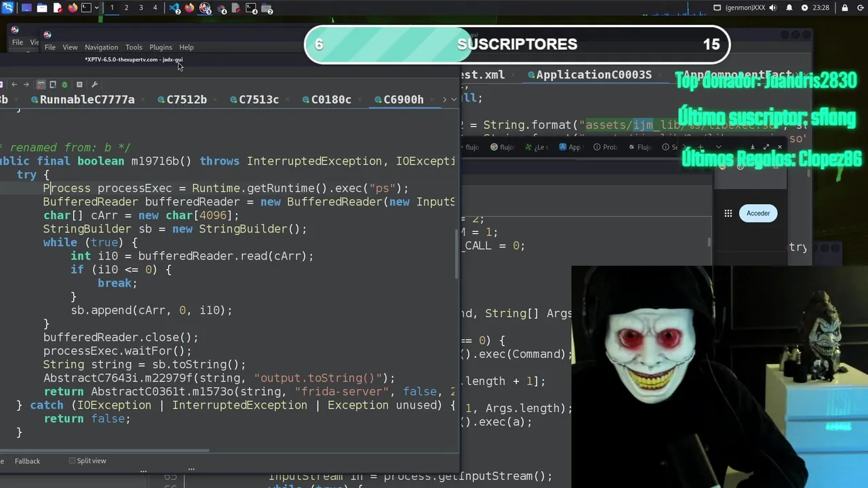Open the Tools menu

pyautogui.click(x=134, y=47)
